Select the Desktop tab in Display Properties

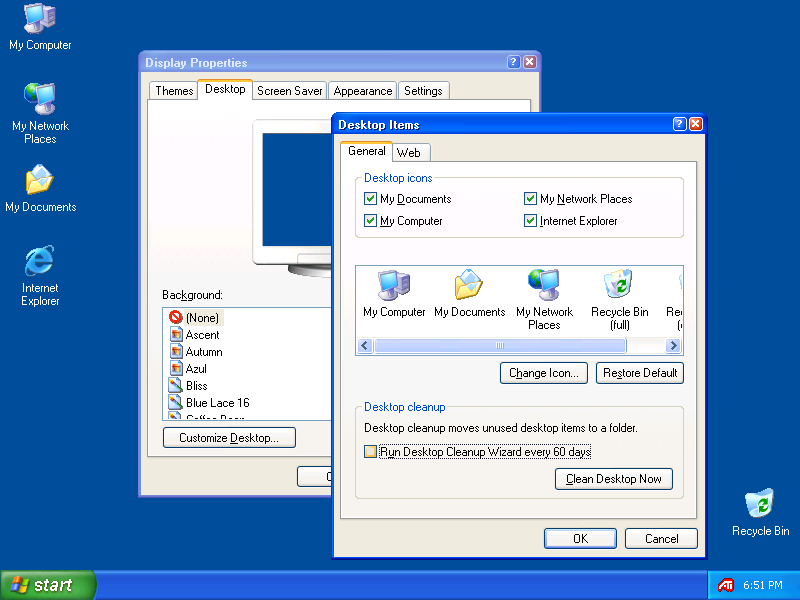pyautogui.click(x=225, y=89)
